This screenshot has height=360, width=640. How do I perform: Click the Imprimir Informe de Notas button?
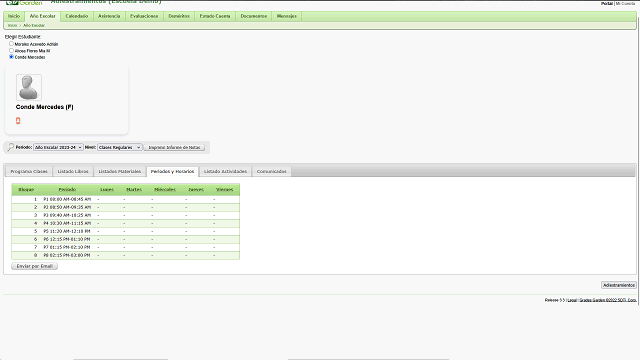(x=174, y=147)
